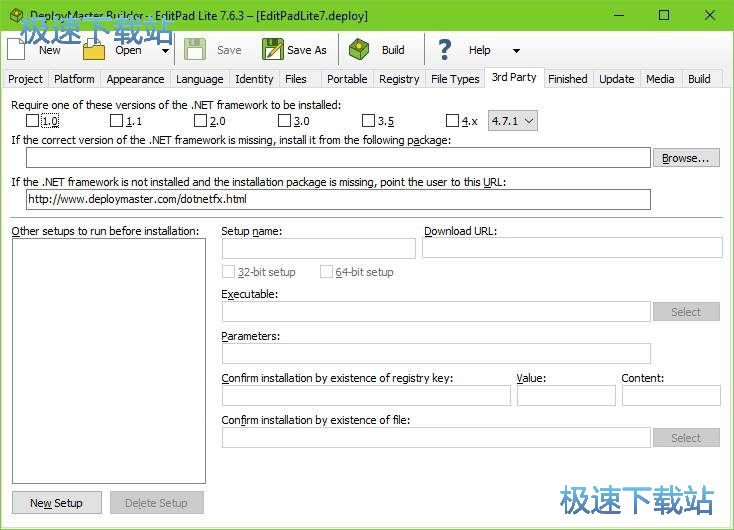Click the Build label in toolbar
The width and height of the screenshot is (734, 530).
click(393, 50)
